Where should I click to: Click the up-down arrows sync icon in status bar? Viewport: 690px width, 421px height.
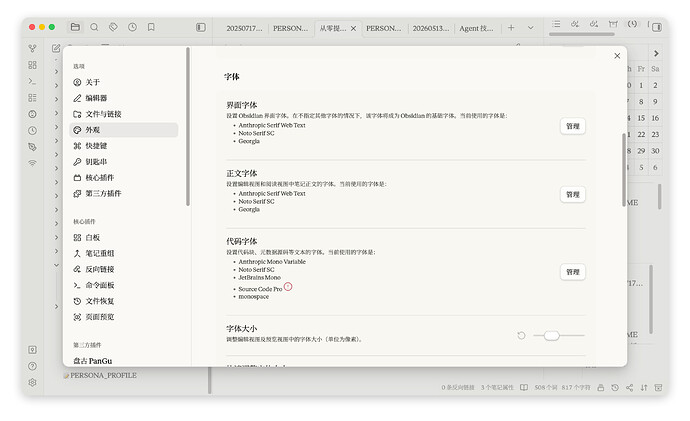click(644, 388)
